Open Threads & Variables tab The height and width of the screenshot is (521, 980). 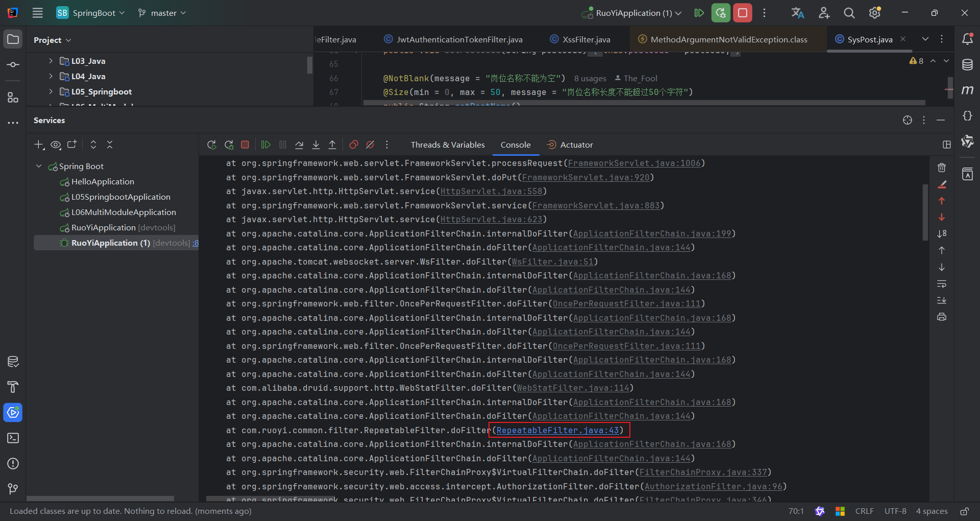[x=448, y=145]
